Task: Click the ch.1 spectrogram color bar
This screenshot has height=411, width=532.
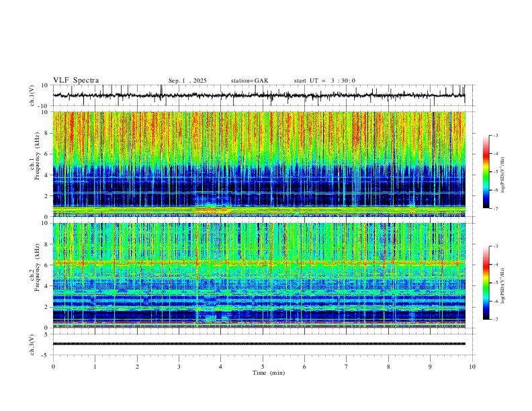Action: (x=486, y=172)
